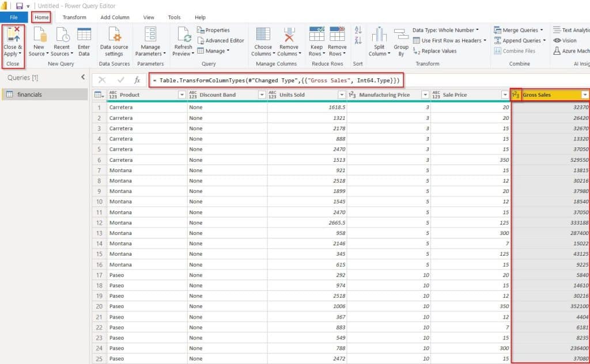Click Use First Row as Headers
This screenshot has height=364, width=590.
pyautogui.click(x=449, y=40)
